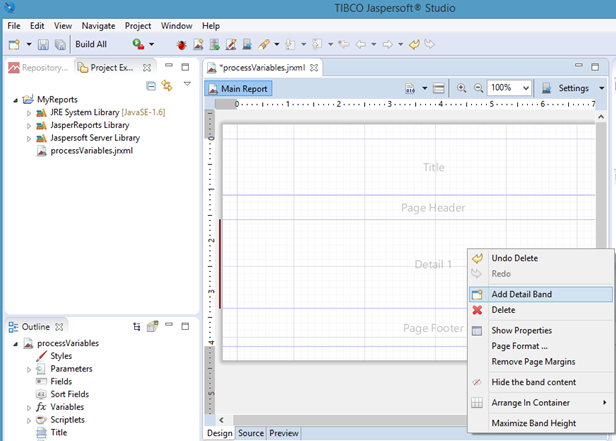Open the zoom percentage dropdown
Viewport: 616px width, 441px height.
[x=528, y=88]
